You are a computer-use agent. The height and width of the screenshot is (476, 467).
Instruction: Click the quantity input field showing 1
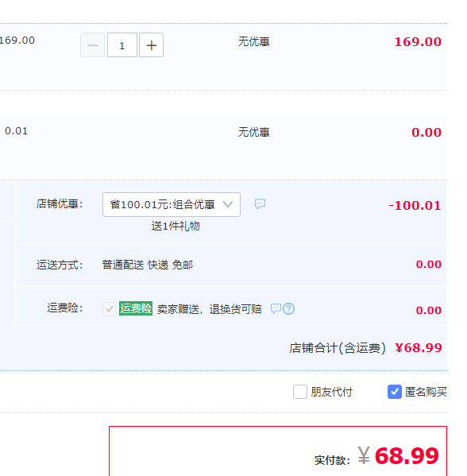pos(122,45)
